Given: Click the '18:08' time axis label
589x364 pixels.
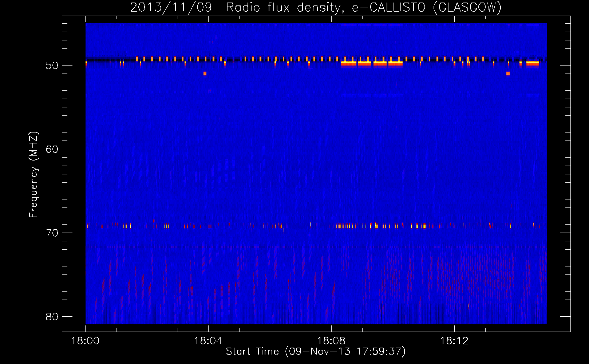Looking at the screenshot, I should point(331,341).
